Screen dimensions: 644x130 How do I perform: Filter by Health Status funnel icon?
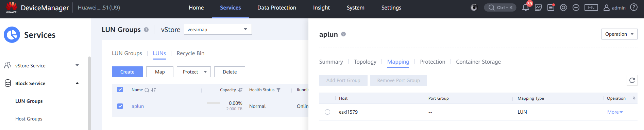point(278,90)
